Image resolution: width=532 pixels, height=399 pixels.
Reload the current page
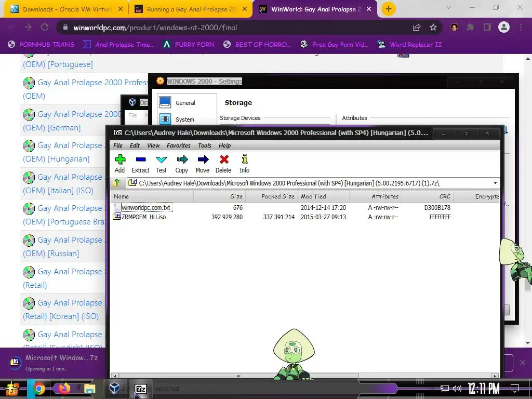pyautogui.click(x=45, y=28)
